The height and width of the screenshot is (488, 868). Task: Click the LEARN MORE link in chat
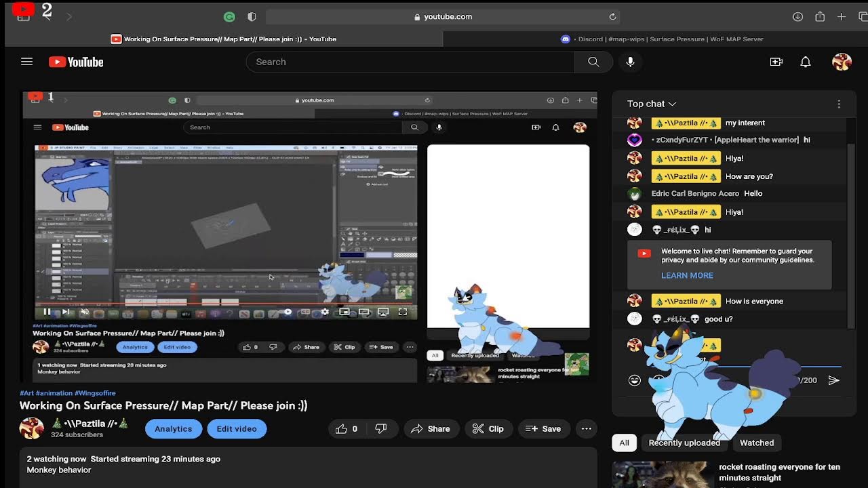tap(687, 275)
